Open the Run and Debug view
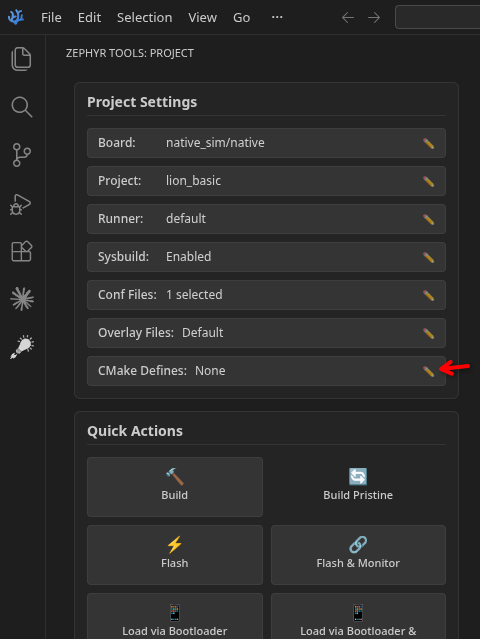Viewport: 480px width, 639px height. coord(20,204)
